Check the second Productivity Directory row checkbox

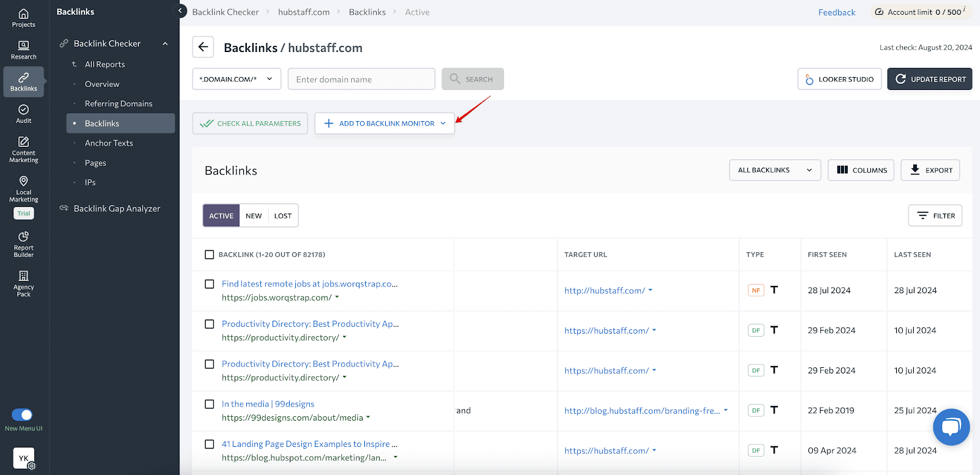tap(209, 364)
